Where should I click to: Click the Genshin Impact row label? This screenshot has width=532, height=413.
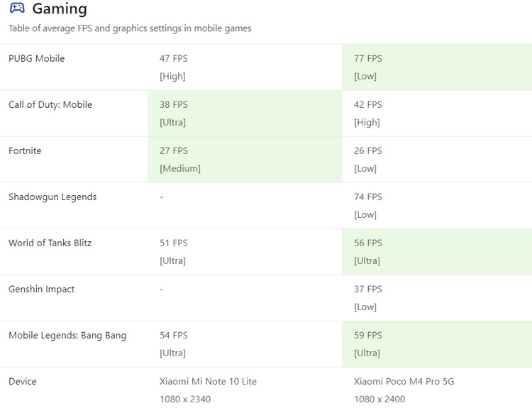coord(41,289)
